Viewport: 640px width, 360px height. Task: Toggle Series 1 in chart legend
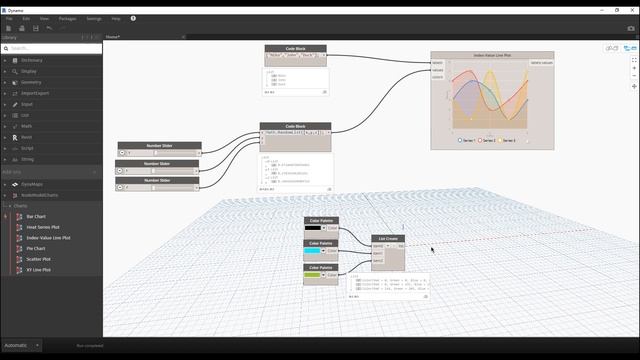tap(466, 140)
